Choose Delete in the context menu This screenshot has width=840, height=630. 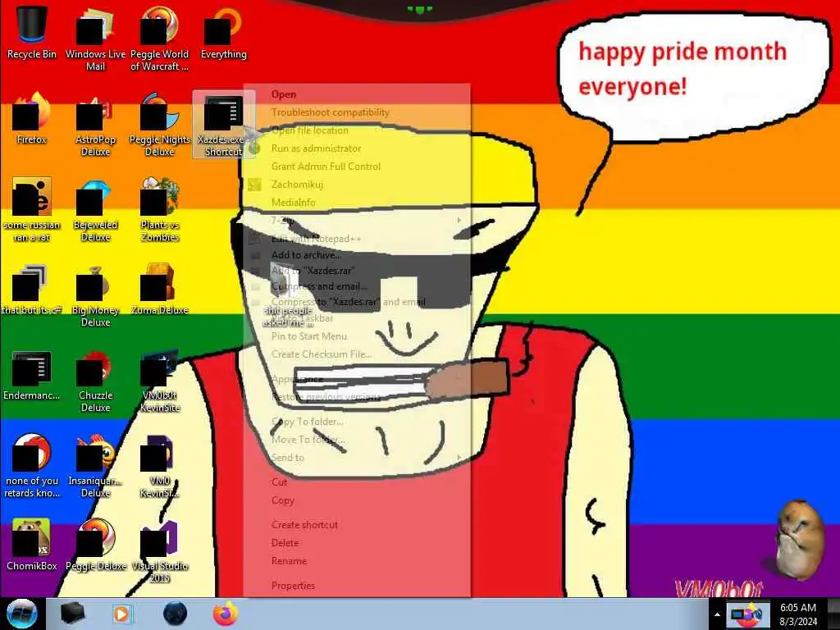[x=357, y=543]
